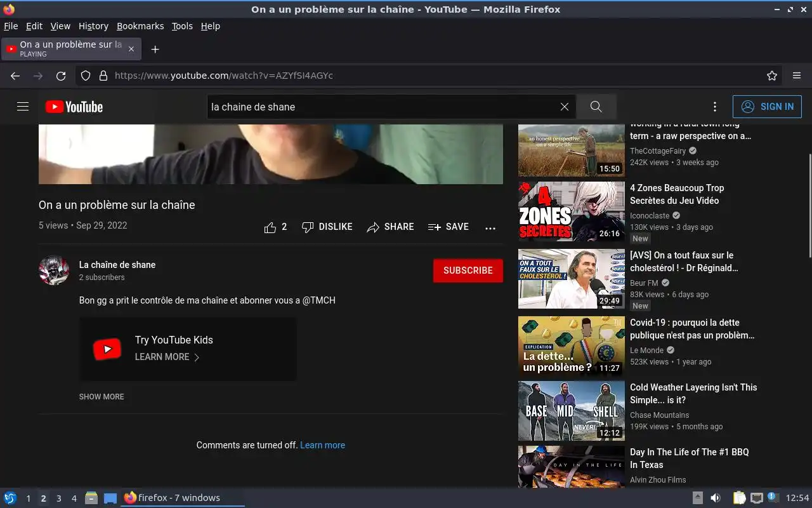Click SIGN IN button
This screenshot has height=508, width=812.
pos(767,107)
